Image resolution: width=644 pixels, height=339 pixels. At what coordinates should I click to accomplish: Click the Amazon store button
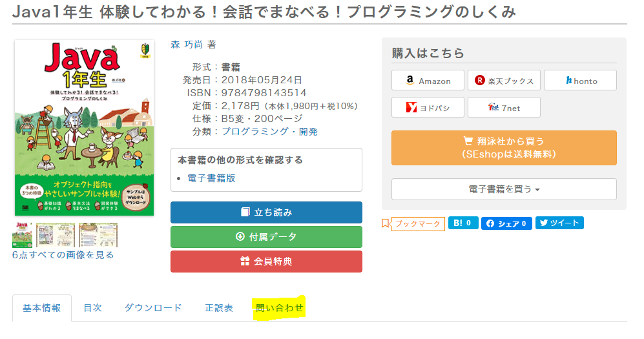point(427,81)
